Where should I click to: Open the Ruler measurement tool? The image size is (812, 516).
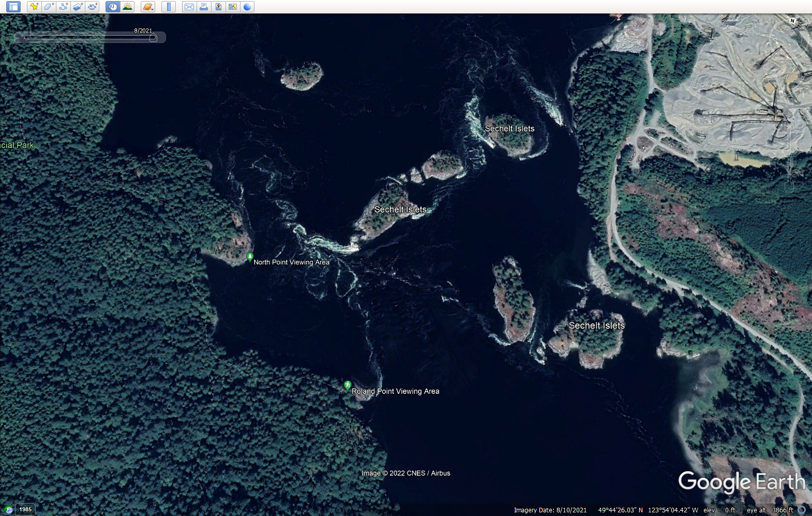[169, 7]
